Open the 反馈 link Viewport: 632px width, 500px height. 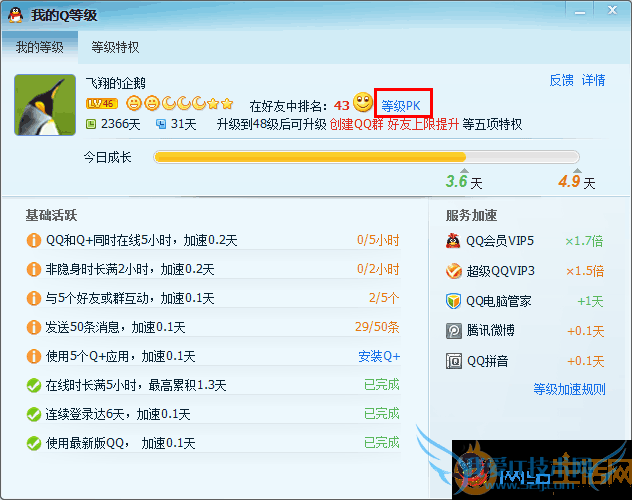pos(561,80)
